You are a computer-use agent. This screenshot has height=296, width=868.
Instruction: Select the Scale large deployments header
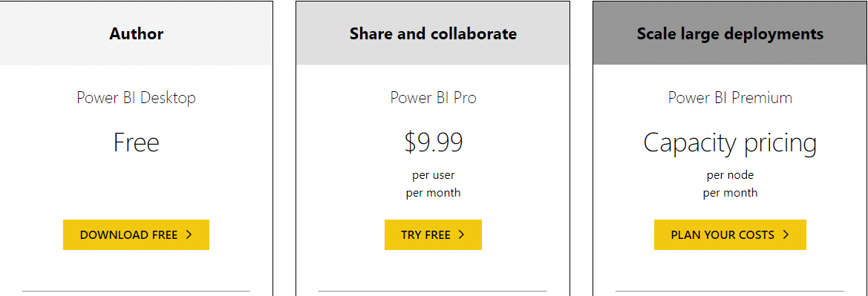click(730, 33)
